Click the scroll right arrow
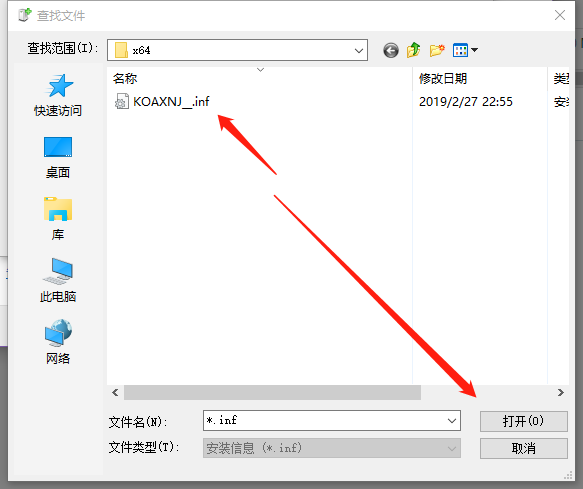 click(561, 393)
